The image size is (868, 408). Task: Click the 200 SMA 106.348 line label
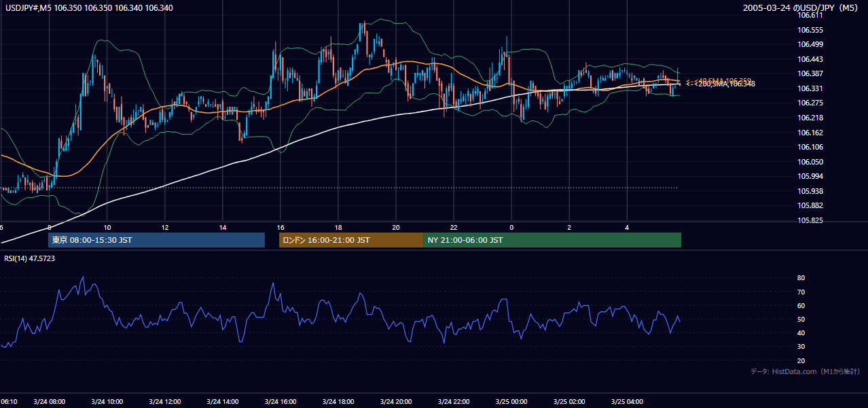(721, 84)
